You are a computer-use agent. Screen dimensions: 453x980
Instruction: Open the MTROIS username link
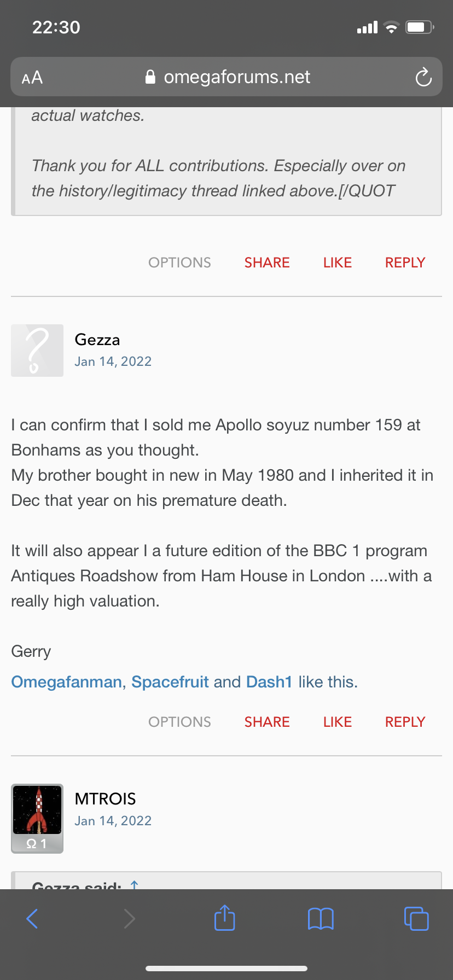pyautogui.click(x=105, y=798)
